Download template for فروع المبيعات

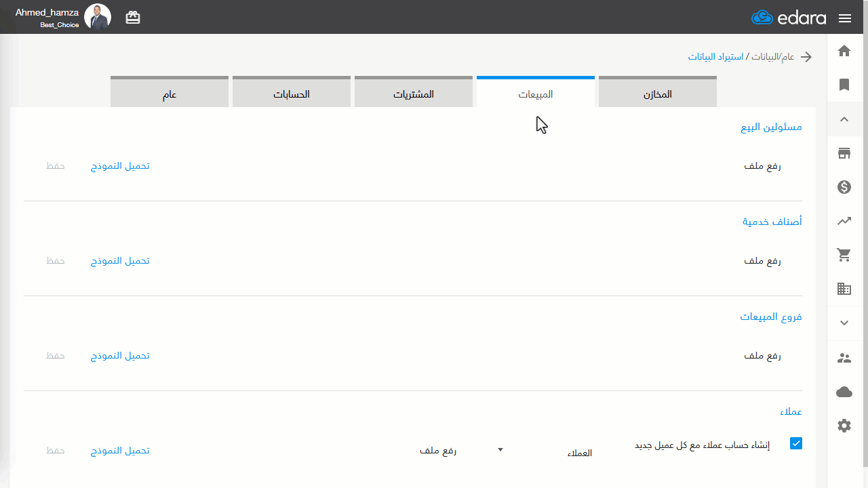coord(121,356)
